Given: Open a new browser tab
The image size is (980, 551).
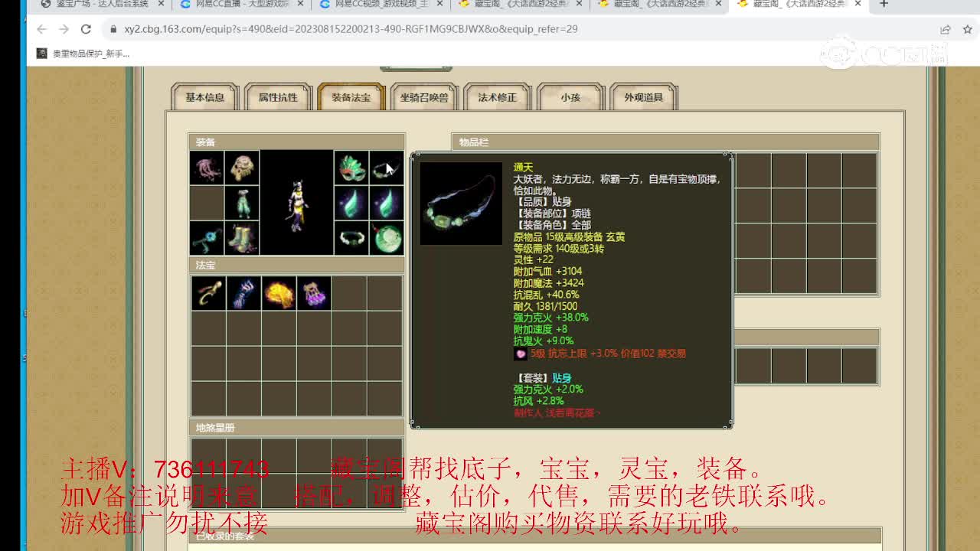Looking at the screenshot, I should 884,5.
